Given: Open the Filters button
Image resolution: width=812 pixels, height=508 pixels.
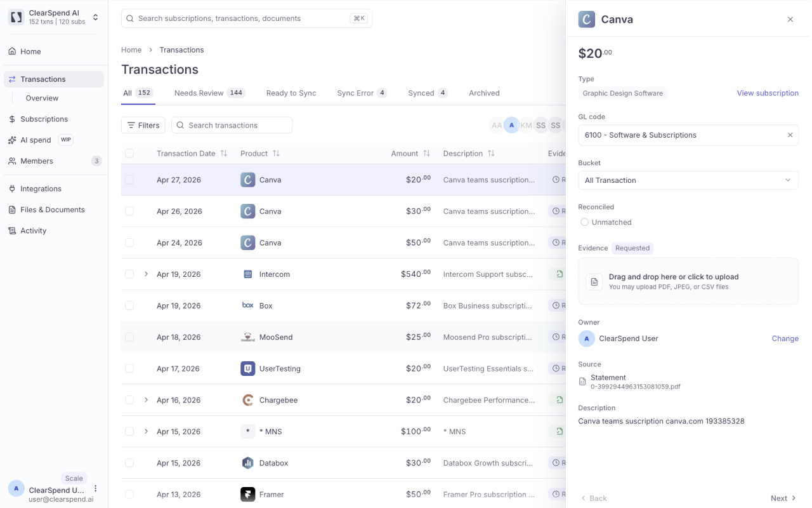Looking at the screenshot, I should [143, 125].
